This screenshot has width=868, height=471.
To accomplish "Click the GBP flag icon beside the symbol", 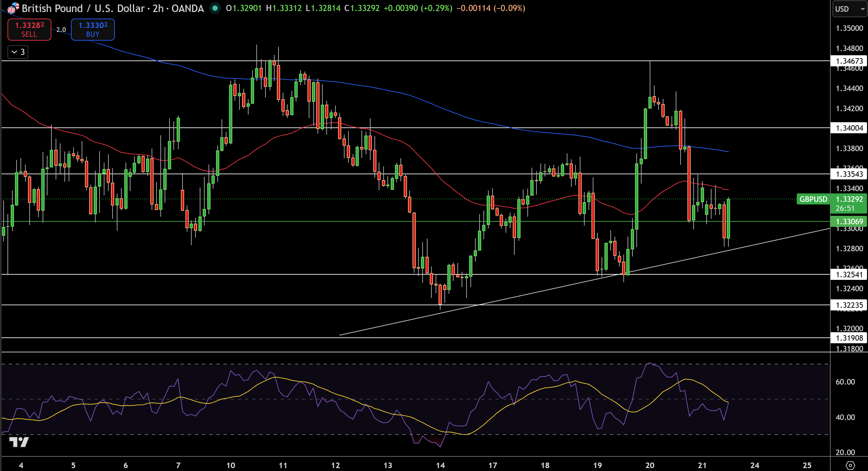I will click(x=12, y=8).
